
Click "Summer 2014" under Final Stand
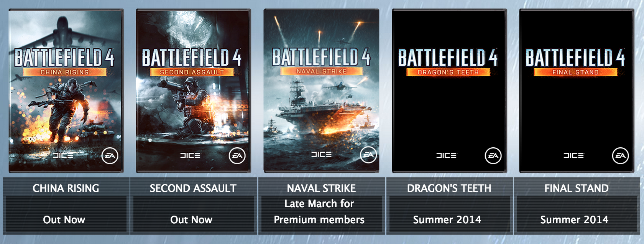(574, 219)
